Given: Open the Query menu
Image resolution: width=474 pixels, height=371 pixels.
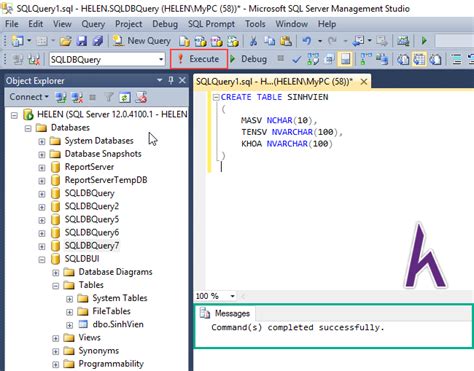Looking at the screenshot, I should (93, 24).
